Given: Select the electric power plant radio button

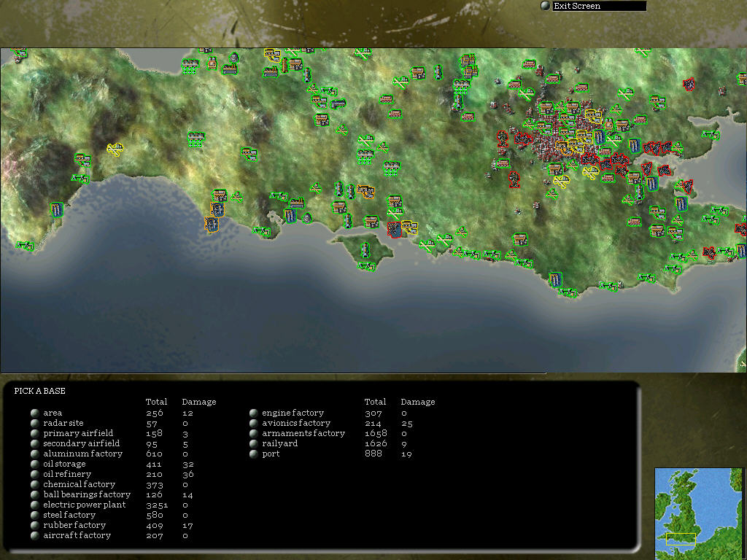Looking at the screenshot, I should (35, 505).
